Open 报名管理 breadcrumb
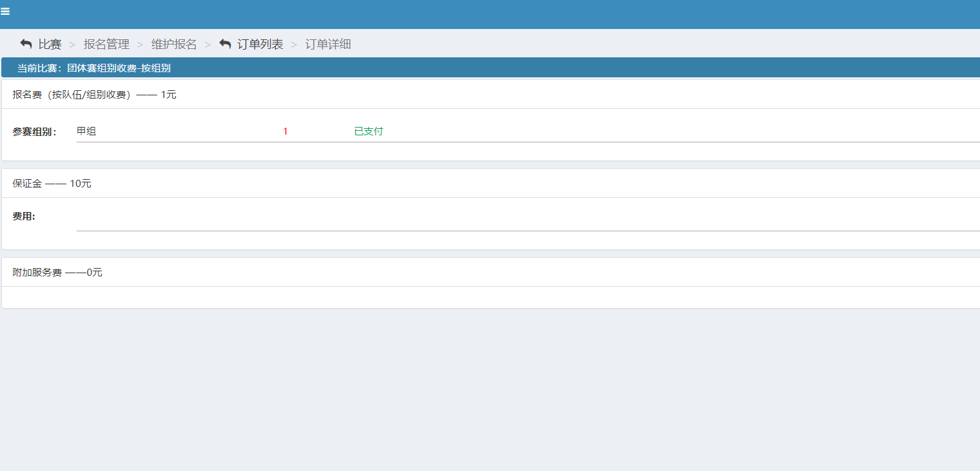Image resolution: width=980 pixels, height=471 pixels. [x=106, y=44]
